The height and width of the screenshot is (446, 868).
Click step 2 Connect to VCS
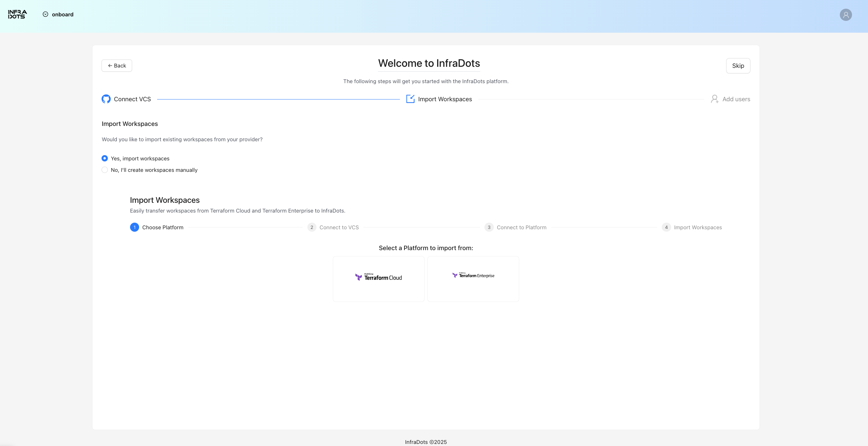[339, 228]
